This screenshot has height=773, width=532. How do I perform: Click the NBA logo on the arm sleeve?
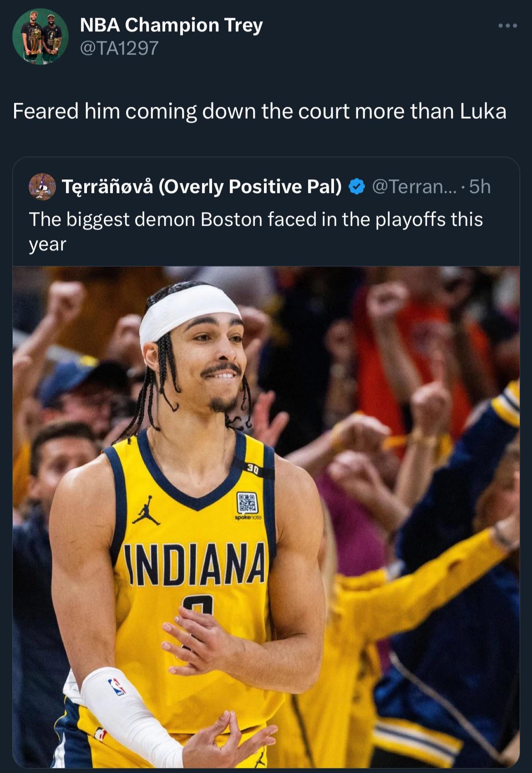pos(117,687)
